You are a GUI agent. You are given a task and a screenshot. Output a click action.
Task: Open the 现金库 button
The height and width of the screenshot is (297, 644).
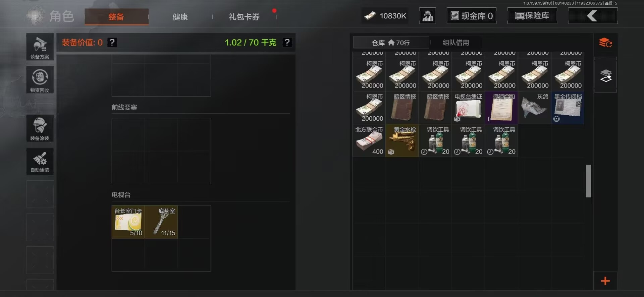pos(472,16)
